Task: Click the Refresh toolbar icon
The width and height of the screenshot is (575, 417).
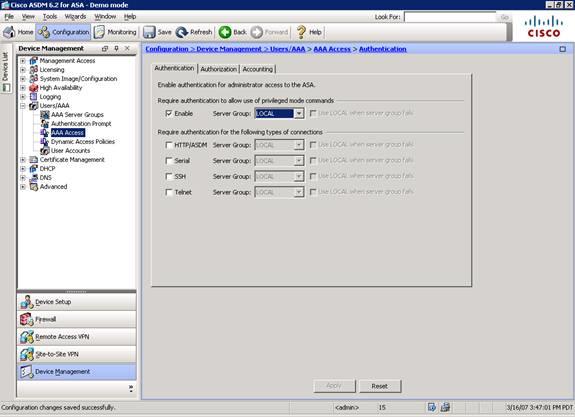Action: 182,32
